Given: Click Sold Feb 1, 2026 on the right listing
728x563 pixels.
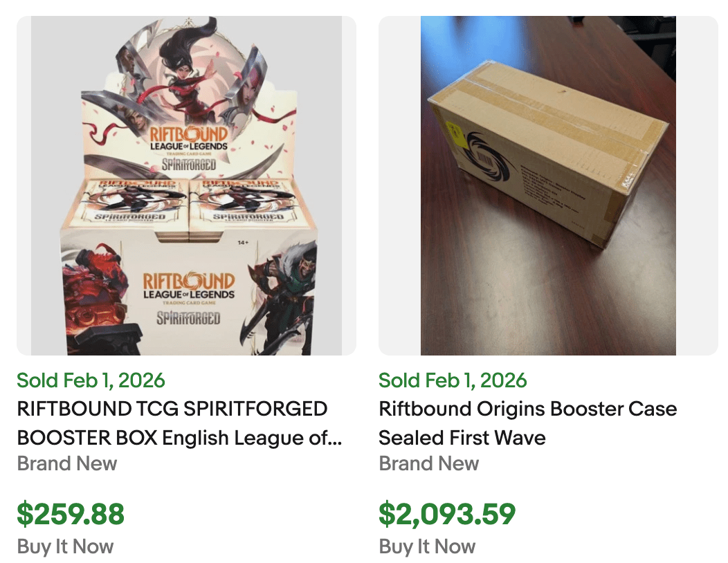Looking at the screenshot, I should (x=453, y=380).
